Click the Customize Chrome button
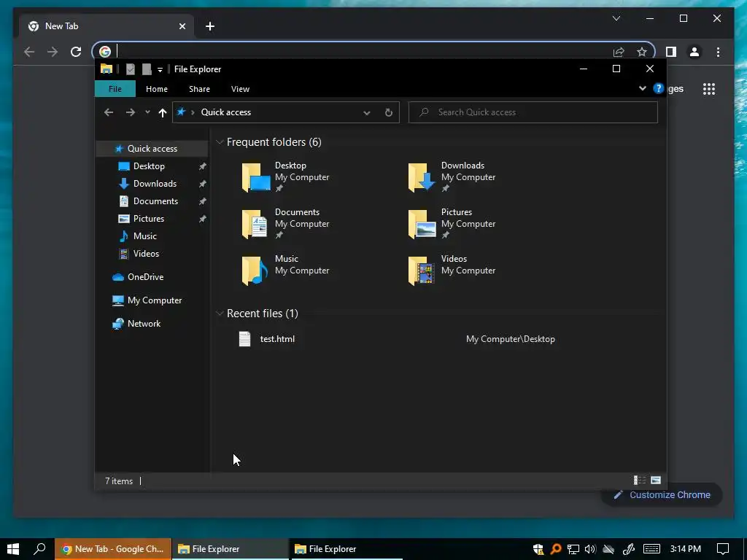The image size is (747, 560). point(662,495)
